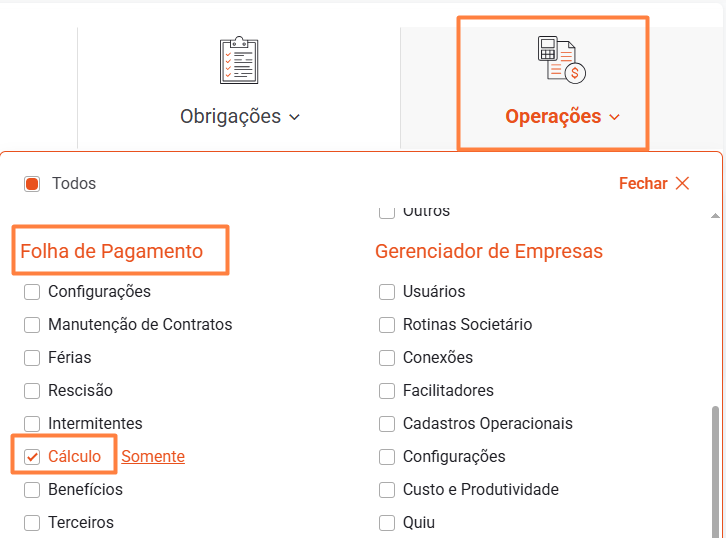Click the Operações calculator invoice icon
Viewport: 726px width, 538px height.
561,60
